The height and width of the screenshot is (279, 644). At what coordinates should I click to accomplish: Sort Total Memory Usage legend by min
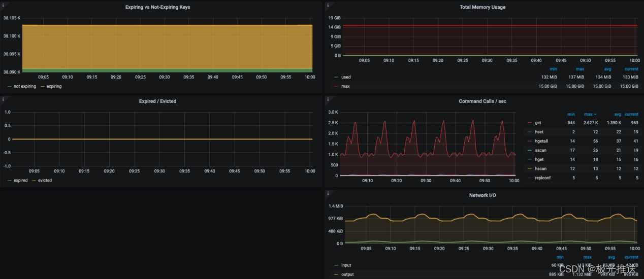point(553,69)
